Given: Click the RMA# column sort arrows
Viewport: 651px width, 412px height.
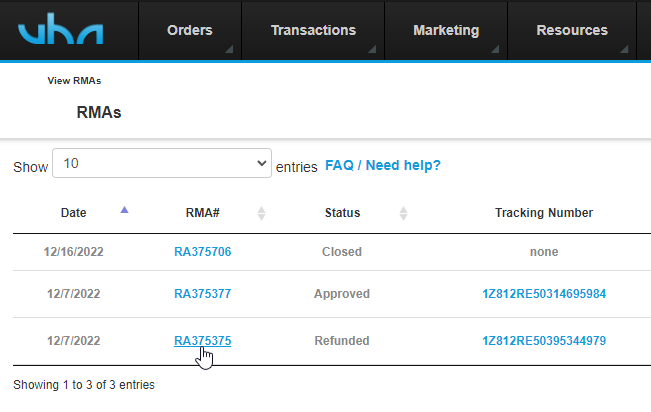Looking at the screenshot, I should pos(261,213).
